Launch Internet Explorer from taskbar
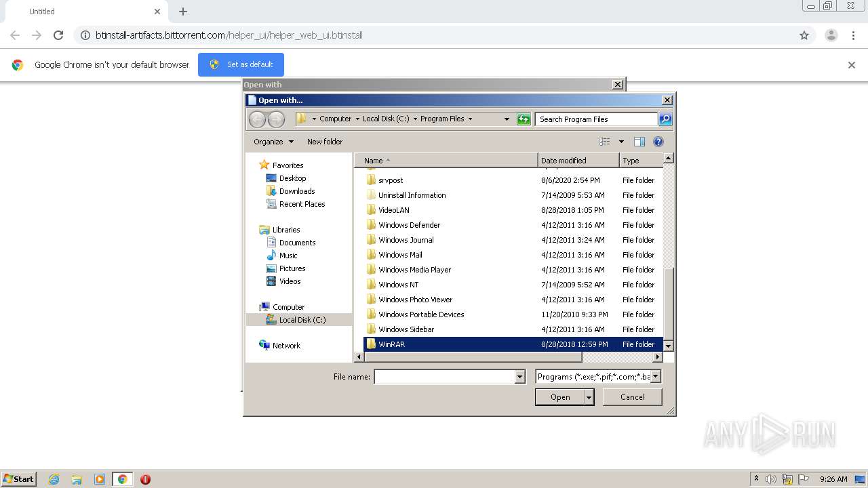 click(54, 479)
